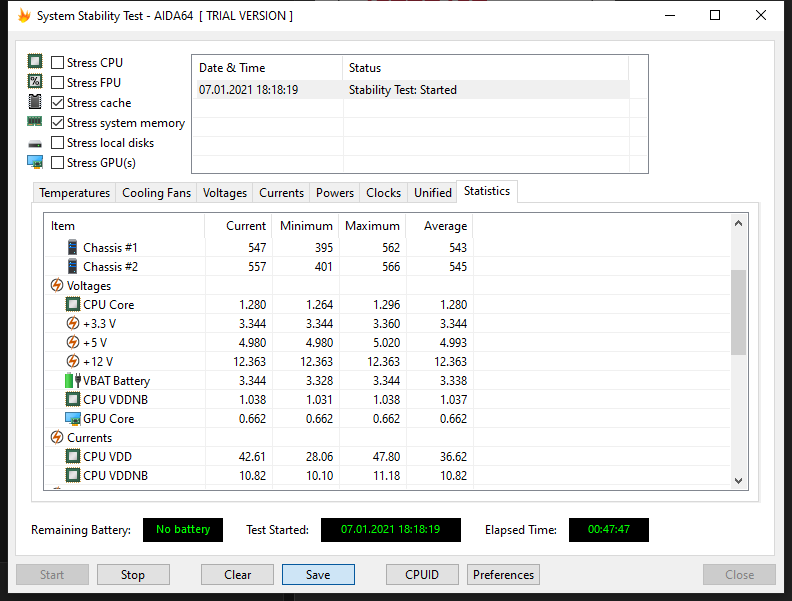Click the Stress GPU monitor icon

[35, 162]
